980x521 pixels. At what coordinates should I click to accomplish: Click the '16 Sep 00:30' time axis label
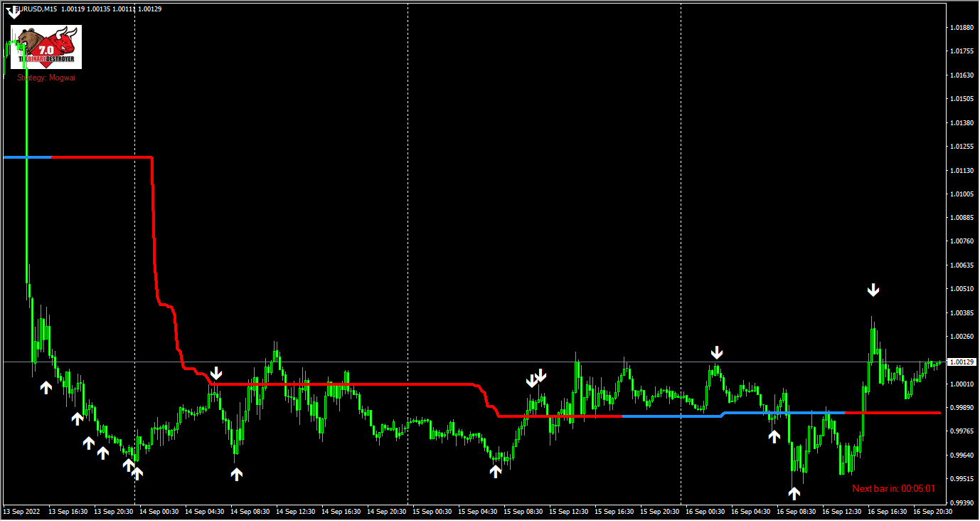coord(705,511)
